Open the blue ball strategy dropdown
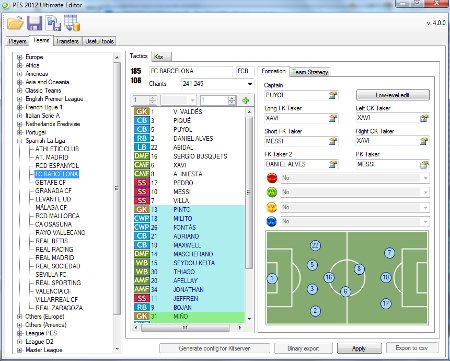 pos(425,221)
